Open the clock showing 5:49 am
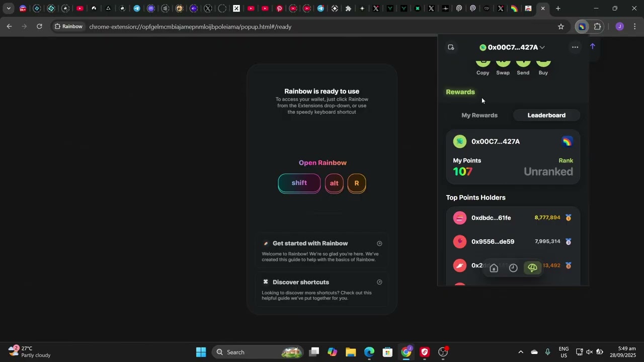The width and height of the screenshot is (644, 362). [x=623, y=352]
